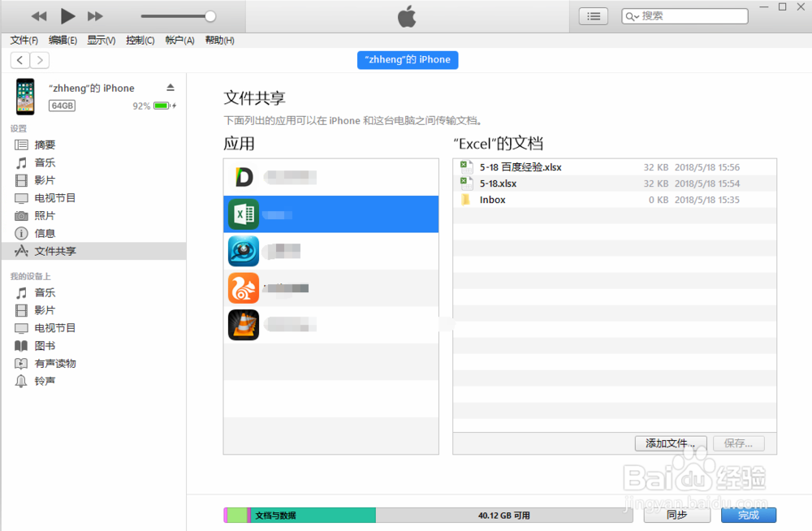
Task: Click the fast-forward skip button
Action: [x=97, y=15]
